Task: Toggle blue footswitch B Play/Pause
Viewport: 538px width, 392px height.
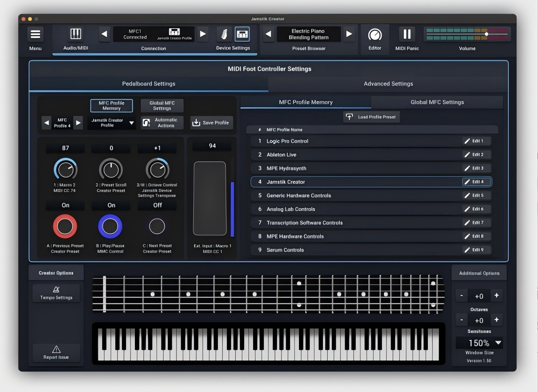Action: click(x=110, y=226)
